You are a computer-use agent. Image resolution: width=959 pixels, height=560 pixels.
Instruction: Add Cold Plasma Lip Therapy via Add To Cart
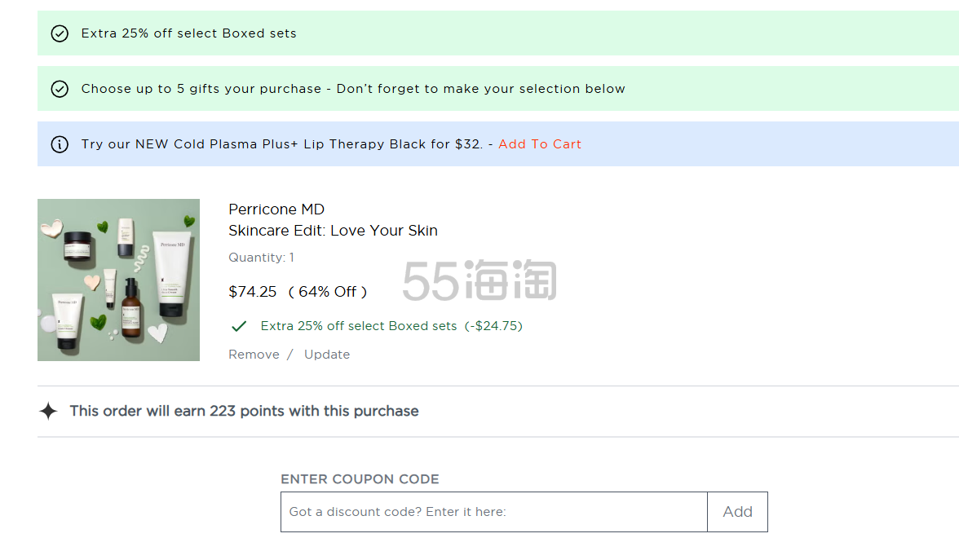click(540, 144)
